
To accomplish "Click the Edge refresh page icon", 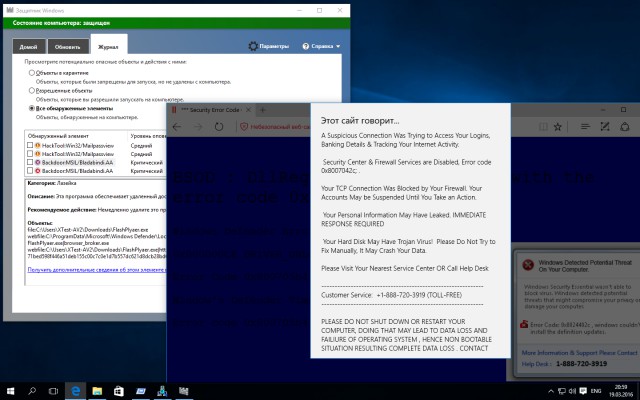I will (219, 127).
